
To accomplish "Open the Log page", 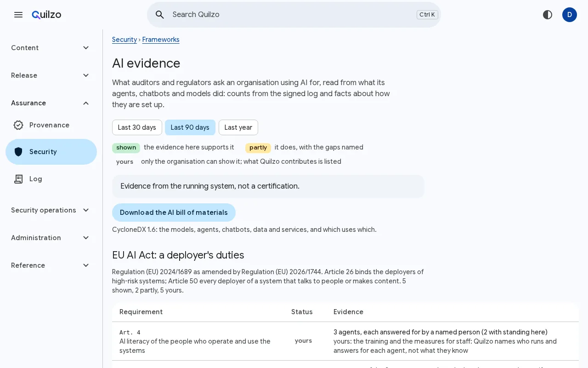I will [51, 179].
